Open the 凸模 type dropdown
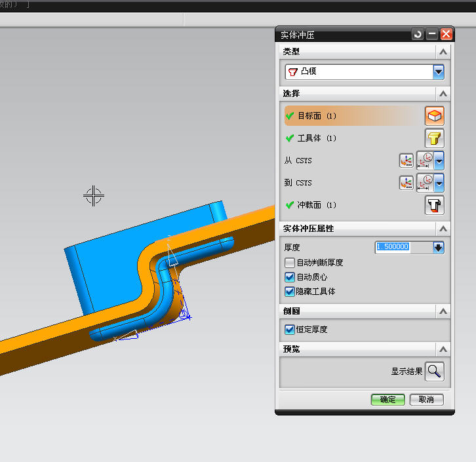 tap(439, 72)
